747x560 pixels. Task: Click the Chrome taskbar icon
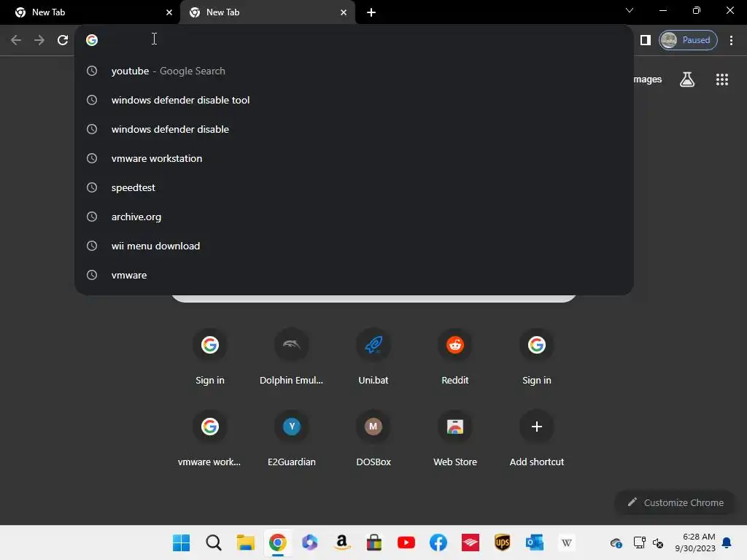pyautogui.click(x=277, y=542)
